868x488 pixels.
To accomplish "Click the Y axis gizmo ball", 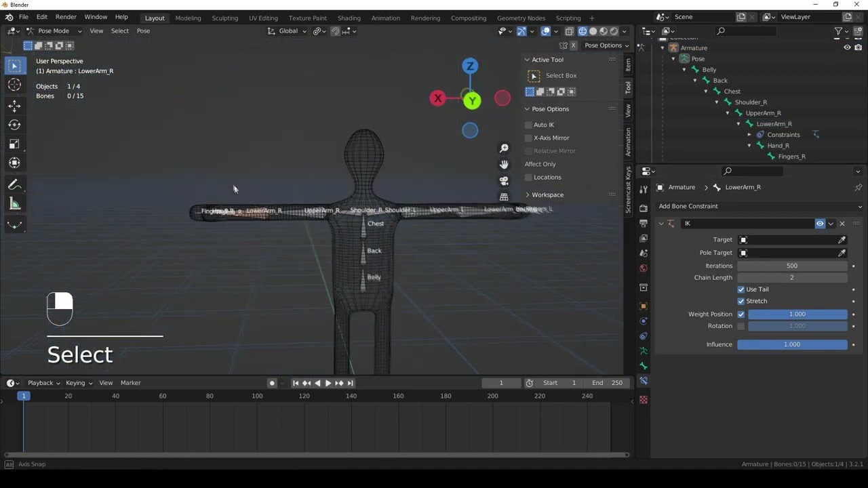I will point(473,101).
